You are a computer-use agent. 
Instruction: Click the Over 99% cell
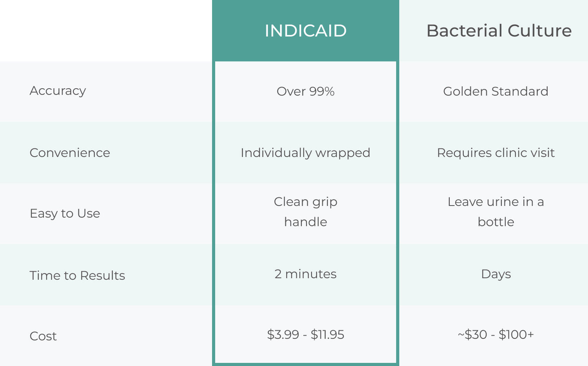[305, 91]
